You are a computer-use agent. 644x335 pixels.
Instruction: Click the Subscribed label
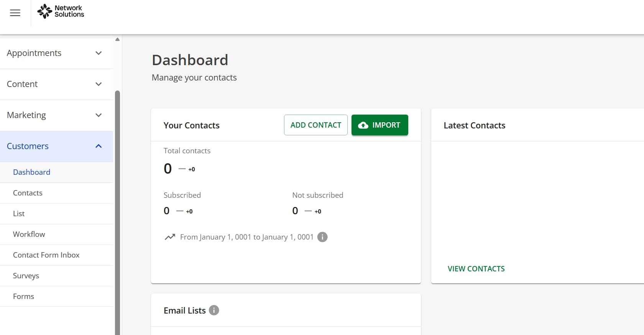pos(182,195)
